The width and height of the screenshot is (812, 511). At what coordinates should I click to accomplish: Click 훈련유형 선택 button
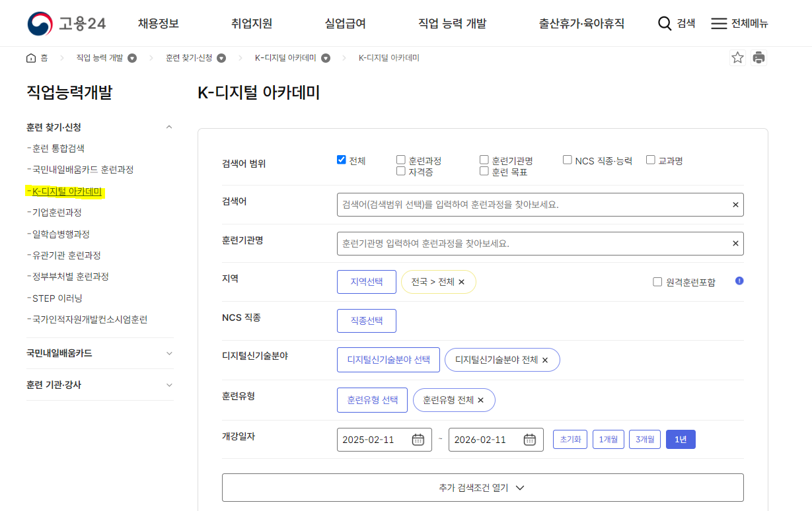373,400
